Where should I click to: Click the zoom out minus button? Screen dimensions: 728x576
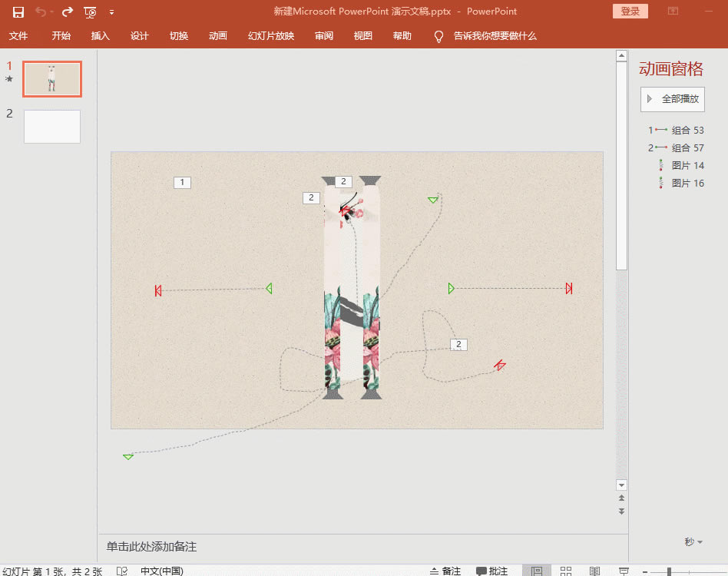pos(645,572)
